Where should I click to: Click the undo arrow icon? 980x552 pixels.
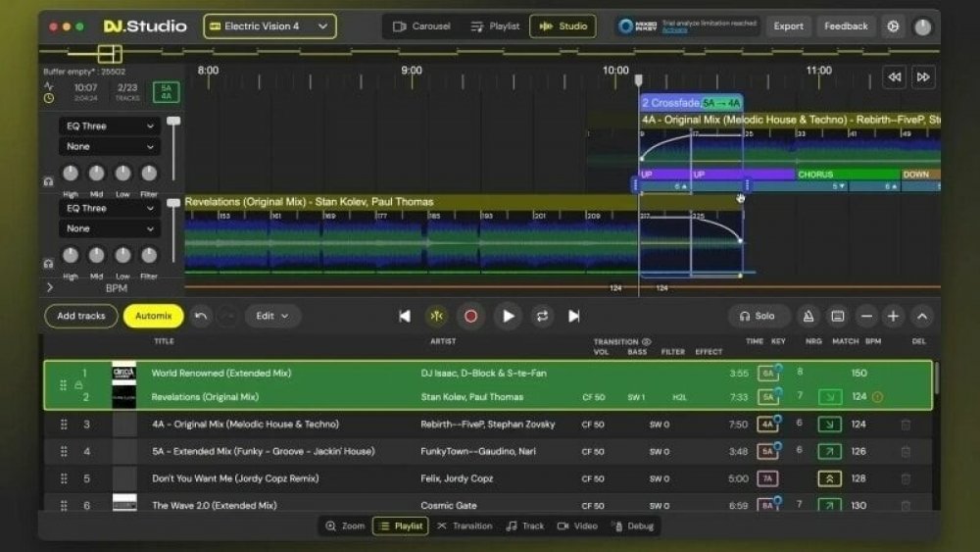pos(201,316)
